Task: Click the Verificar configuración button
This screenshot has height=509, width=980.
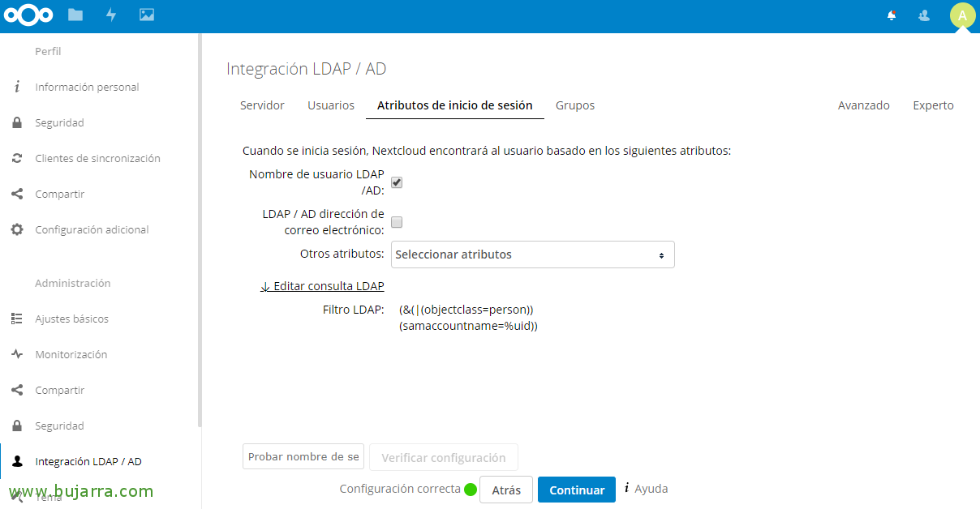Action: click(x=444, y=457)
